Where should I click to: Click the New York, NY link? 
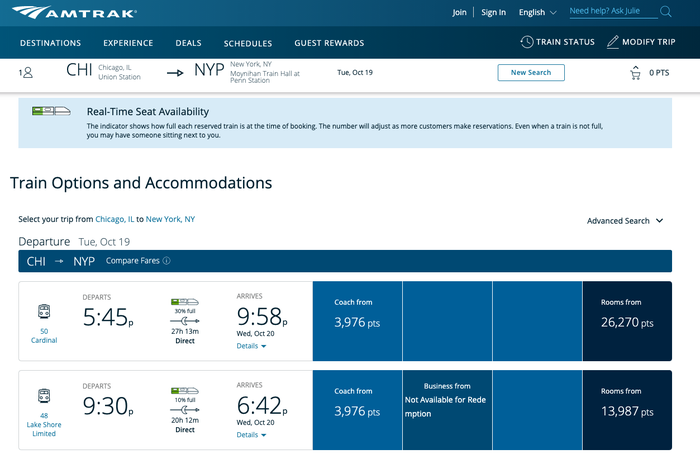click(170, 219)
